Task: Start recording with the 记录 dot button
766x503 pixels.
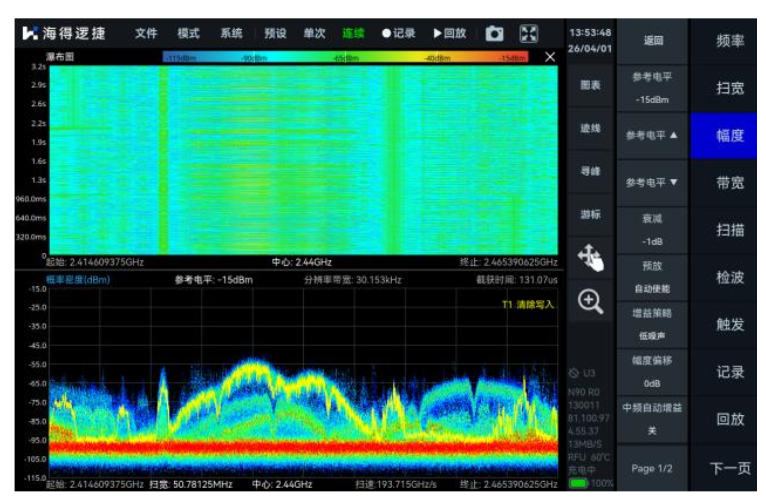Action: point(398,33)
